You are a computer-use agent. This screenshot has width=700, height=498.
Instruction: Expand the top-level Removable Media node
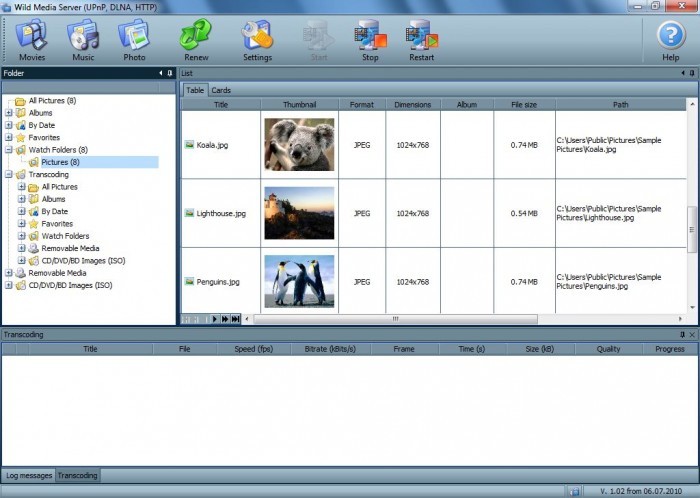tap(9, 273)
